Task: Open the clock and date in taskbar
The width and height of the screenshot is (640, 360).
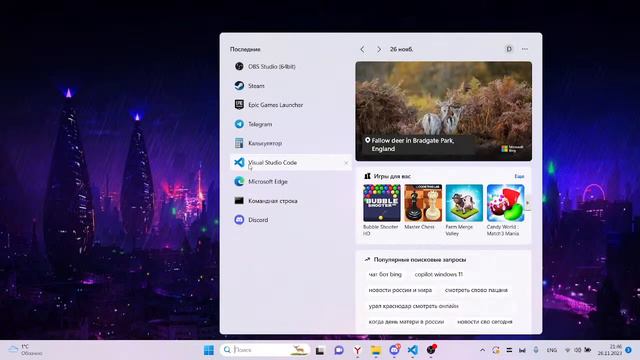Action: (x=610, y=350)
